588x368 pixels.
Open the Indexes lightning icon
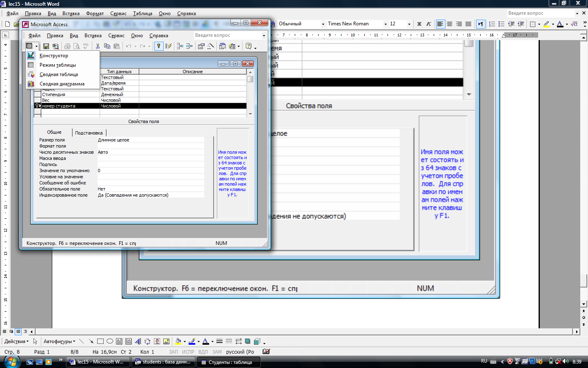[x=168, y=46]
